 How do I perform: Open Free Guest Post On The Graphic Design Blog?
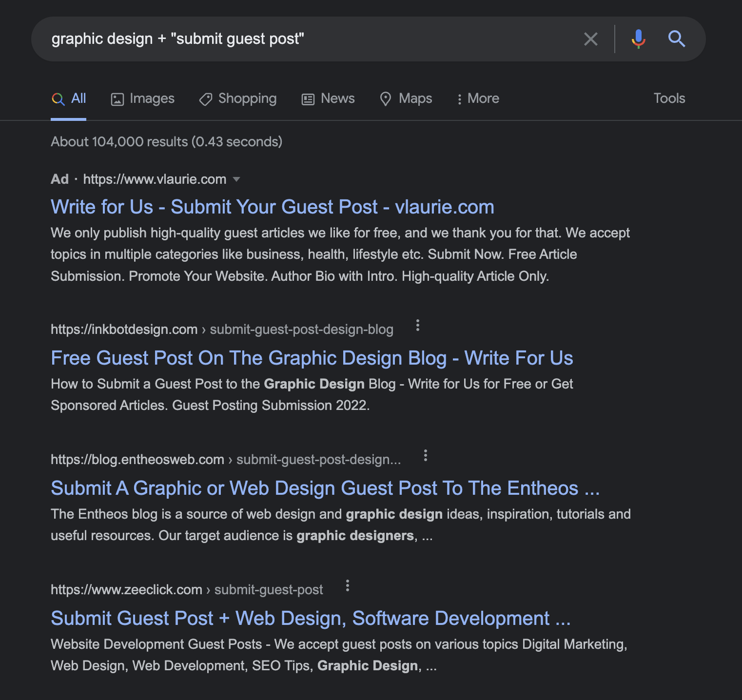pyautogui.click(x=312, y=358)
